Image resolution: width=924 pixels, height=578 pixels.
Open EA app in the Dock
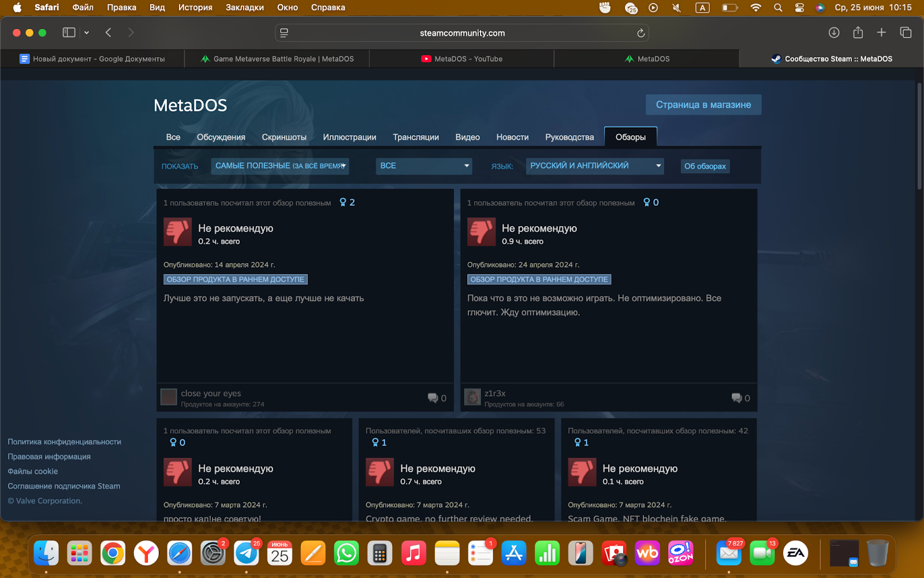point(796,553)
